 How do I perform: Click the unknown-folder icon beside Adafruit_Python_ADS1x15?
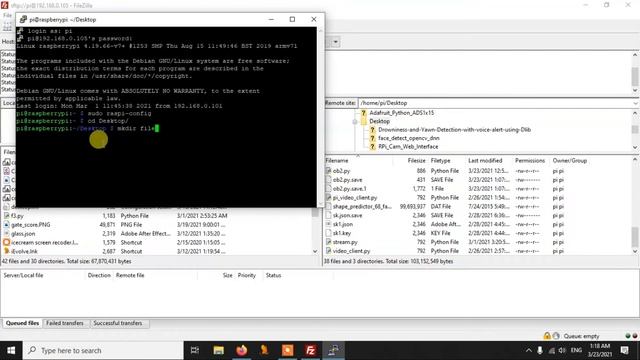tap(364, 113)
